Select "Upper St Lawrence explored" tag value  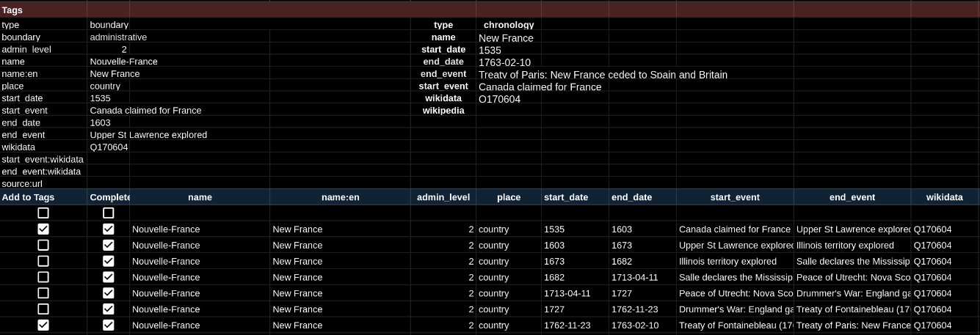pos(148,135)
